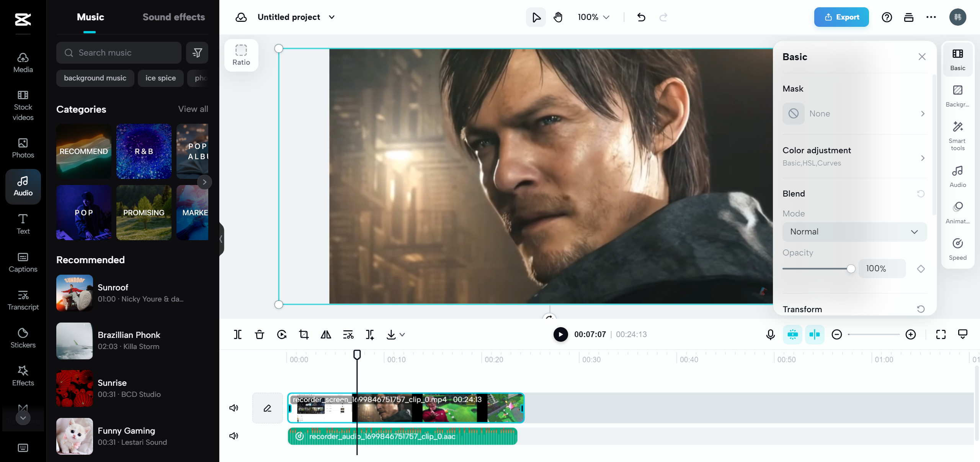This screenshot has width=980, height=462.
Task: Select the Crop tool icon
Action: 304,334
